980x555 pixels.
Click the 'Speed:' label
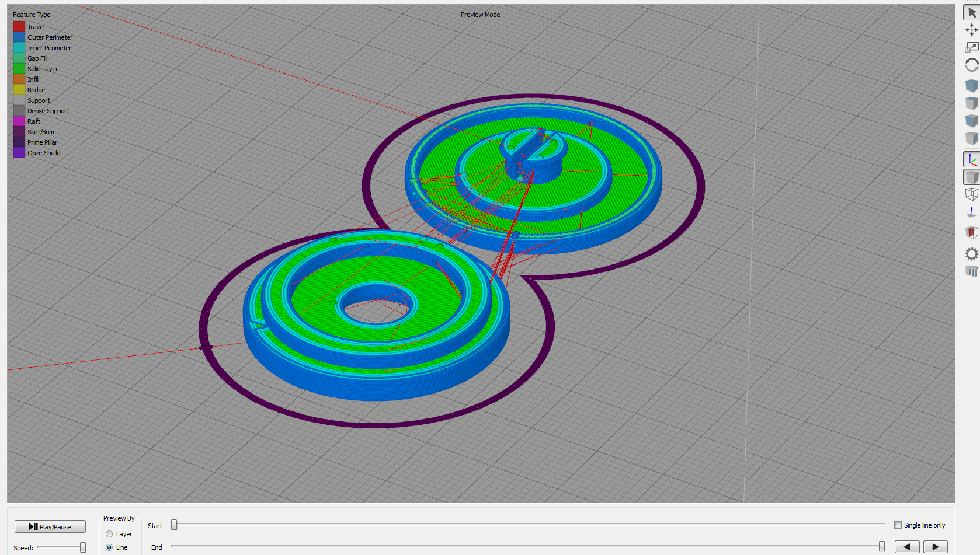[23, 548]
